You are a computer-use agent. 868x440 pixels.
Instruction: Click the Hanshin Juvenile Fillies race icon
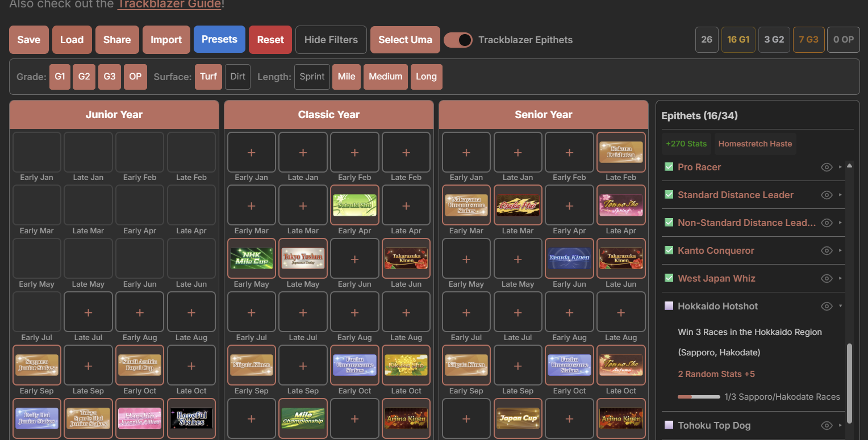(140, 418)
